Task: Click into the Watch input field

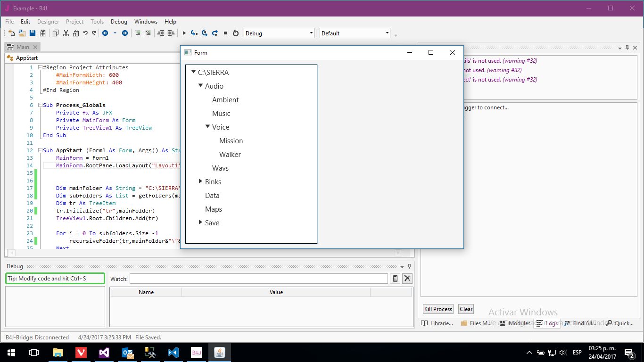Action: [x=258, y=279]
